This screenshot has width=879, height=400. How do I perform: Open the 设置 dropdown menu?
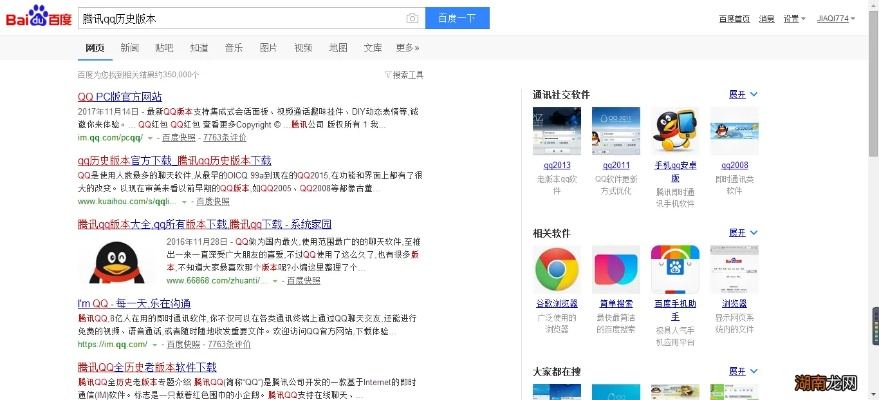click(794, 18)
